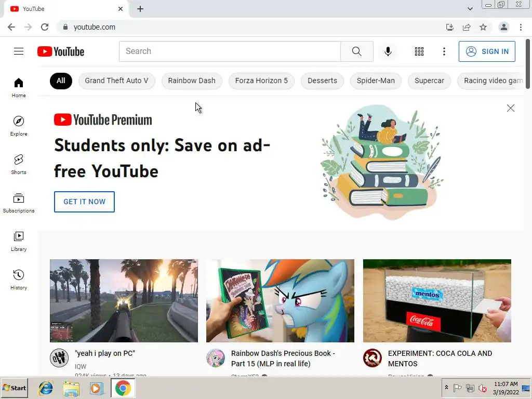Viewport: 532px width, 399px height.
Task: Open the Action Center flag icon
Action: pos(457,388)
